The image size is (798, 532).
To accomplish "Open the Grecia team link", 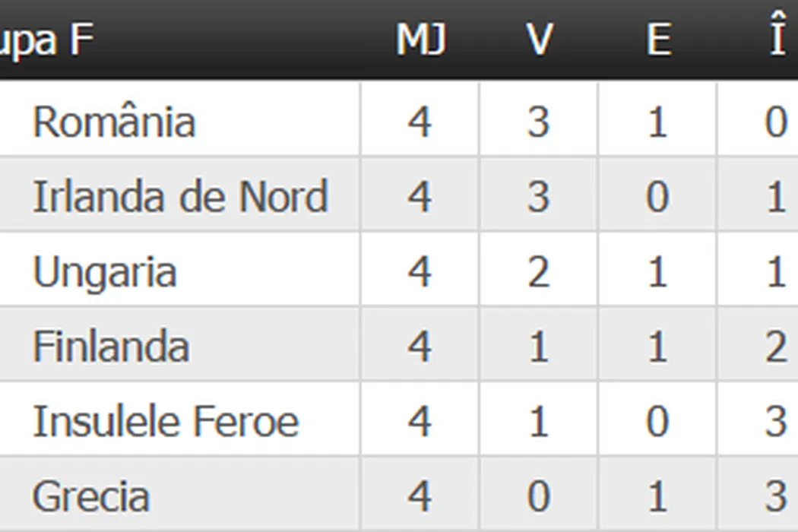I will (91, 496).
